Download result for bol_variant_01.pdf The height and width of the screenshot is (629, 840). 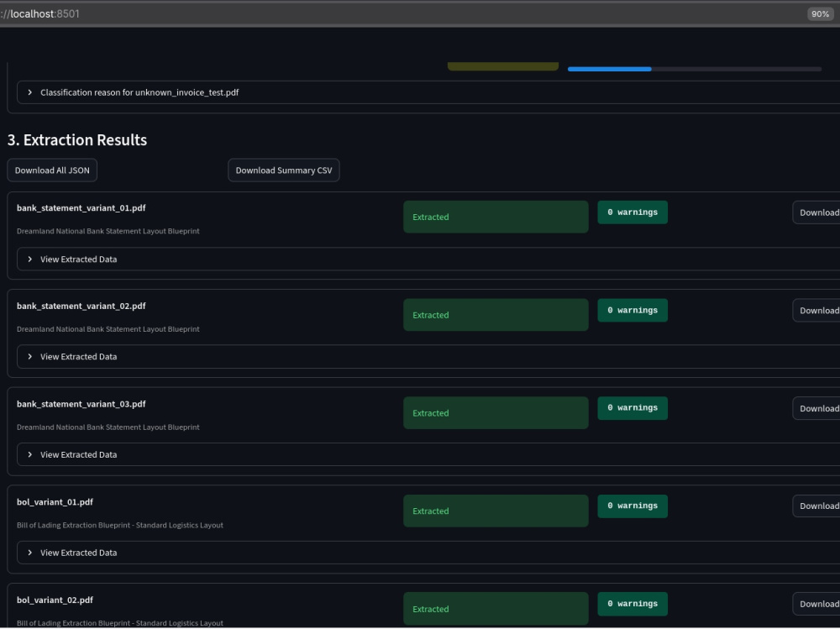click(x=816, y=506)
